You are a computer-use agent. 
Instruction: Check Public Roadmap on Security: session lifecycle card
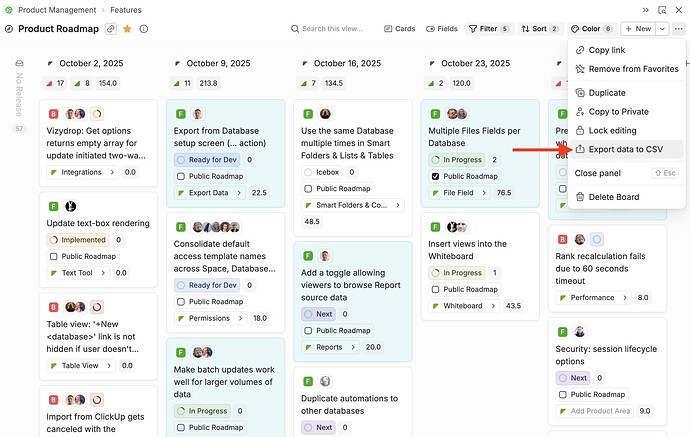click(562, 395)
